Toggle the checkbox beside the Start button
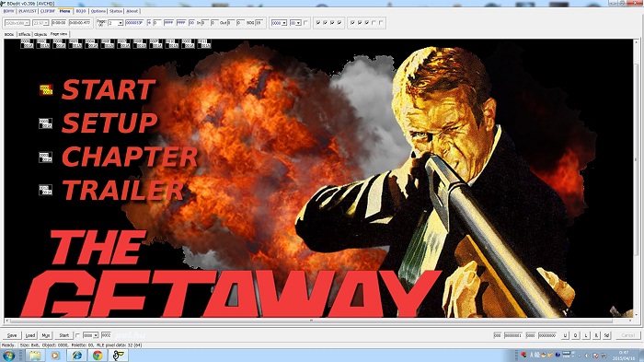644x362 pixels. tap(77, 335)
